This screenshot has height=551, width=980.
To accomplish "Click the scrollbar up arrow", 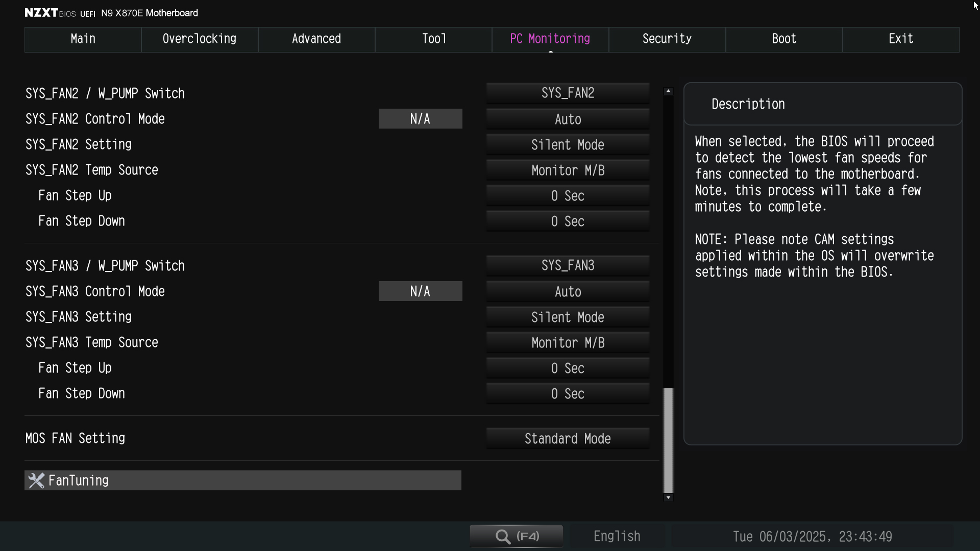I will tap(668, 91).
